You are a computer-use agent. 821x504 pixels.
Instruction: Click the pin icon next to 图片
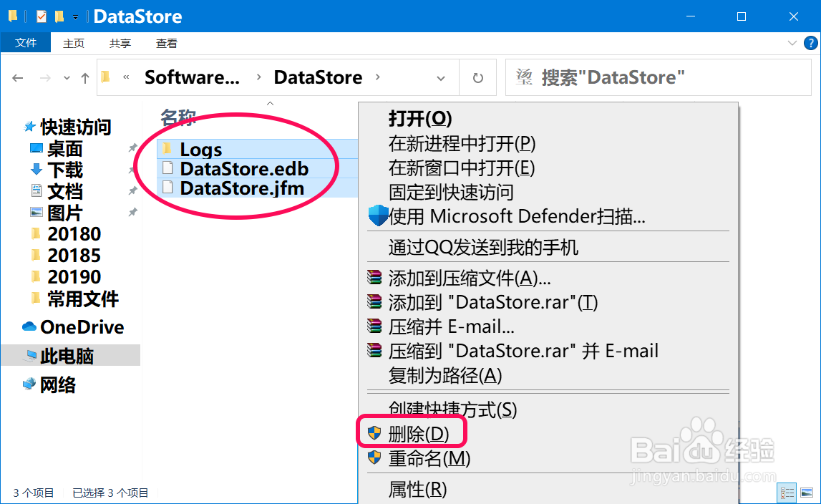(132, 212)
